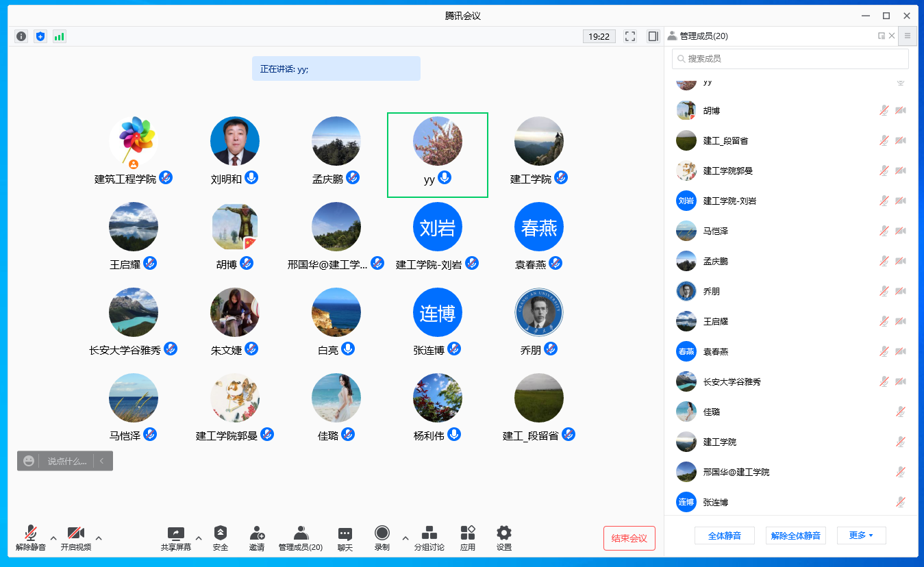Open the Security (安全) options
This screenshot has width=924, height=567.
tap(220, 538)
